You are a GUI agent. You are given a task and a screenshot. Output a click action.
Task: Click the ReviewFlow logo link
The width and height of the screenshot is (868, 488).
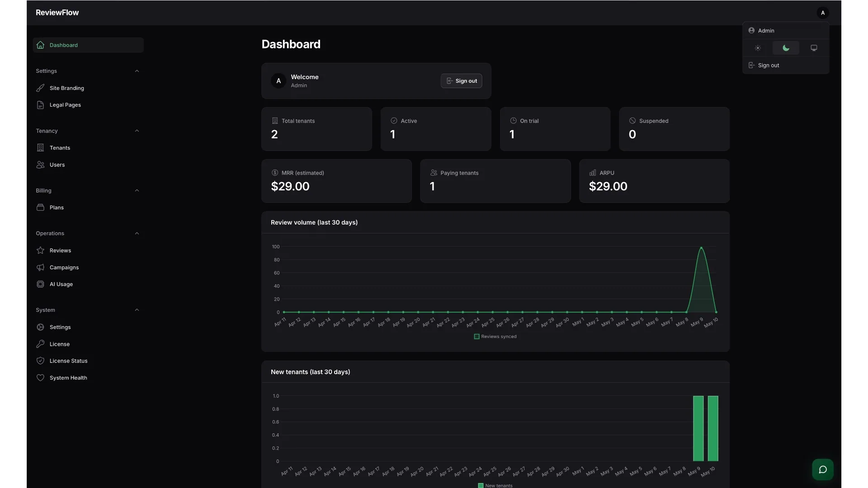tap(57, 13)
